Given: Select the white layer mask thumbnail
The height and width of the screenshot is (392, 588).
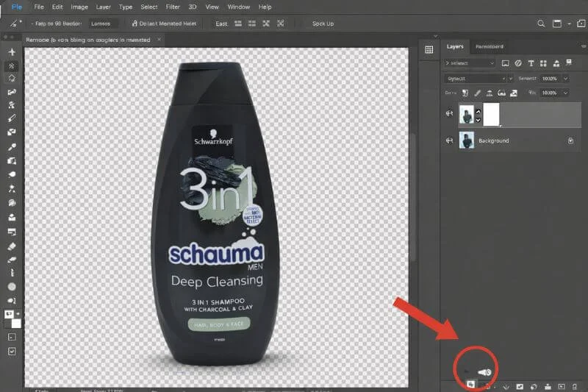Looking at the screenshot, I should [x=491, y=115].
